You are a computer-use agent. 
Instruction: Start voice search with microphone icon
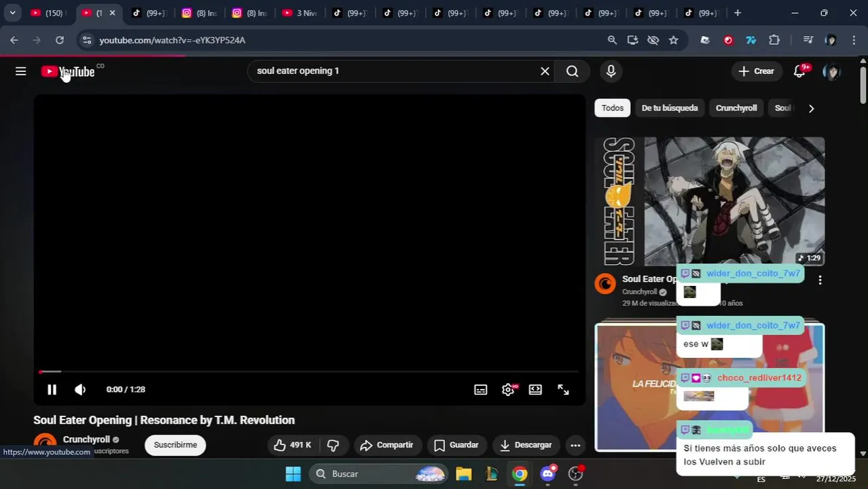click(x=611, y=71)
